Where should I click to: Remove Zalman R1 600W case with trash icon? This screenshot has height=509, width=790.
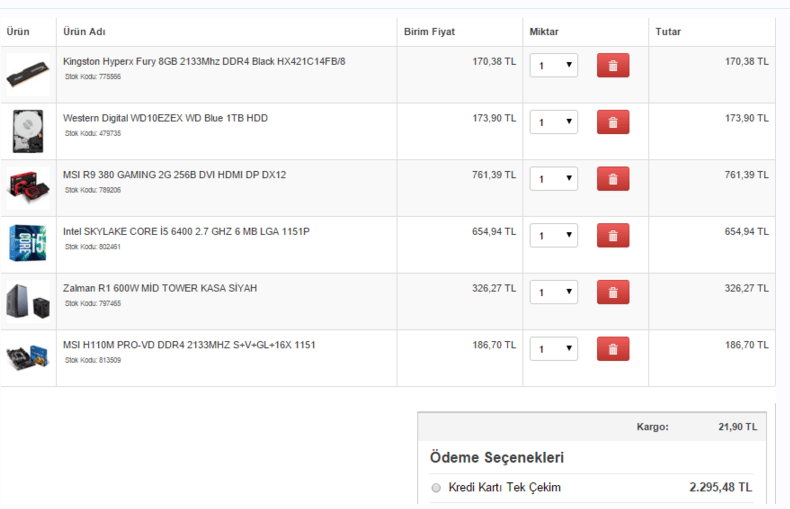pyautogui.click(x=613, y=292)
